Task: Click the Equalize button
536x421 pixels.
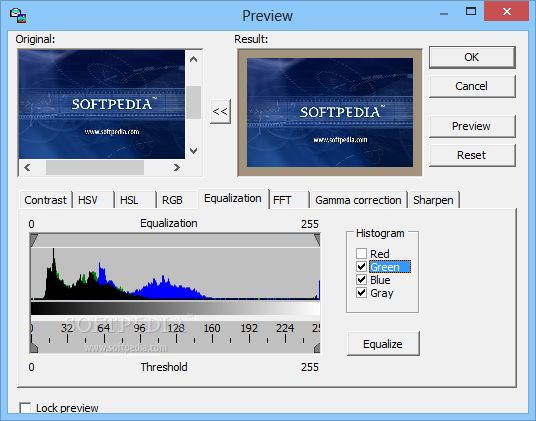Action: 383,344
